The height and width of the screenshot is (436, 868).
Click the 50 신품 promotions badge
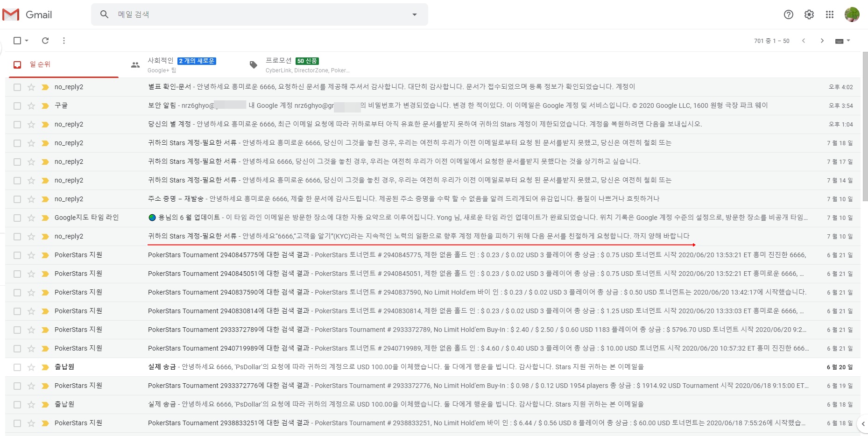pos(307,61)
